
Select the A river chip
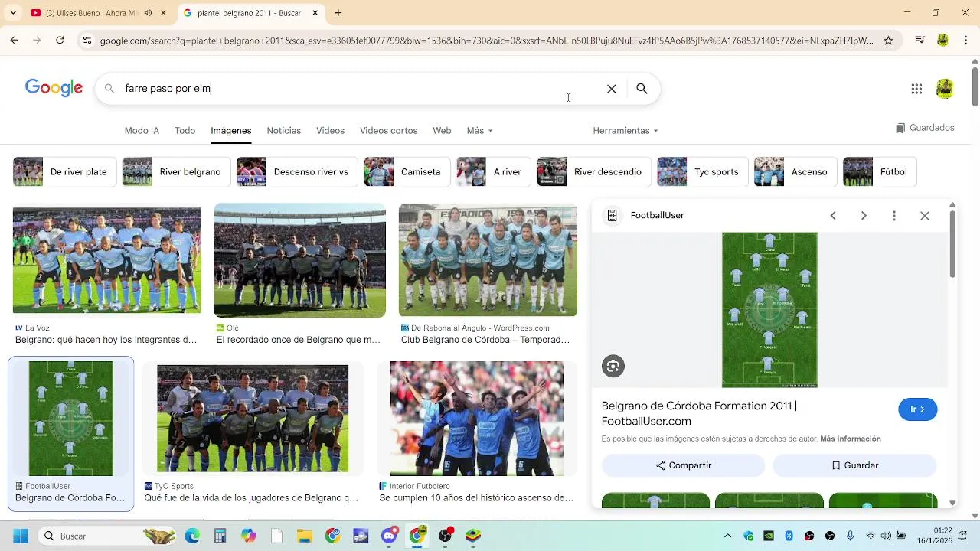(x=494, y=172)
